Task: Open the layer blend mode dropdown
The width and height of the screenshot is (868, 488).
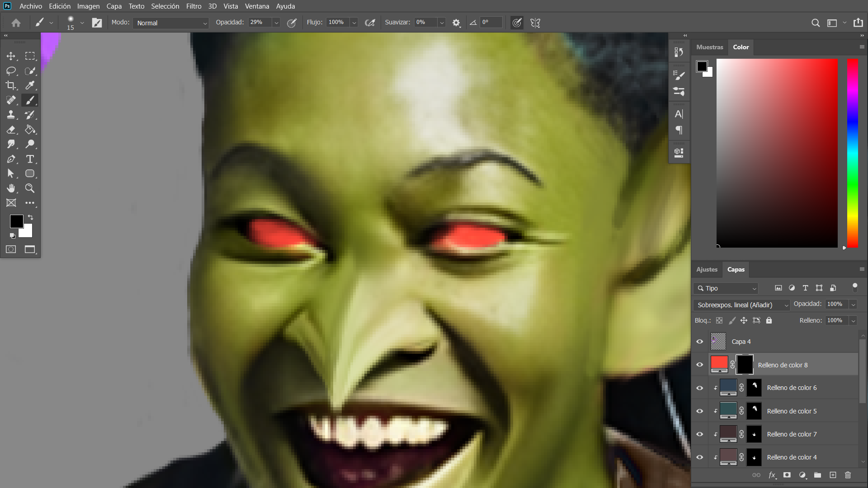Action: pos(741,305)
